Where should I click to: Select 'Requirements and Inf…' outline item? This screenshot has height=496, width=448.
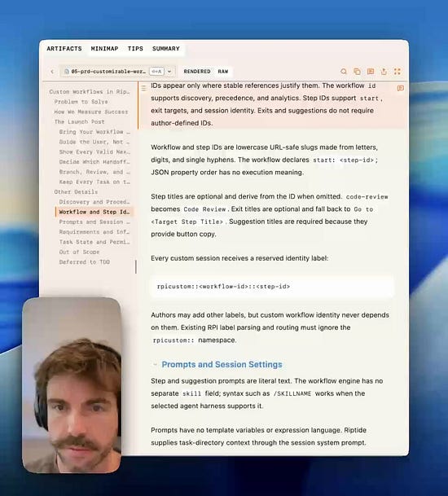(94, 232)
